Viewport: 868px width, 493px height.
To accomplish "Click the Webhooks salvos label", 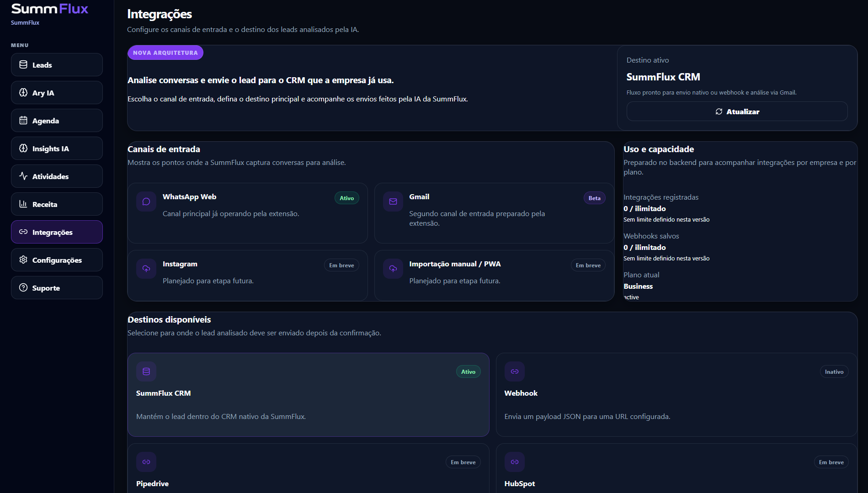I will pos(651,236).
